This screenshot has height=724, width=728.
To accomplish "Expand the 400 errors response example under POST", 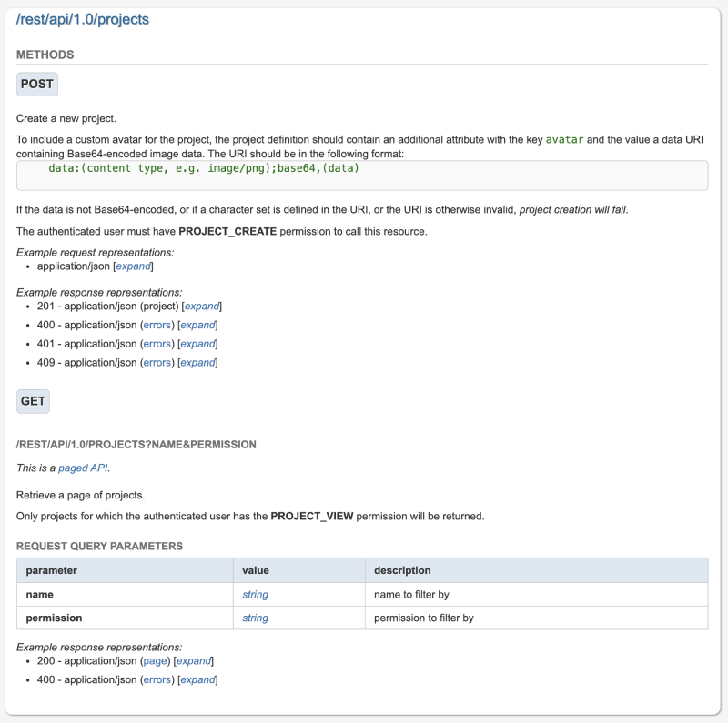I will 198,325.
